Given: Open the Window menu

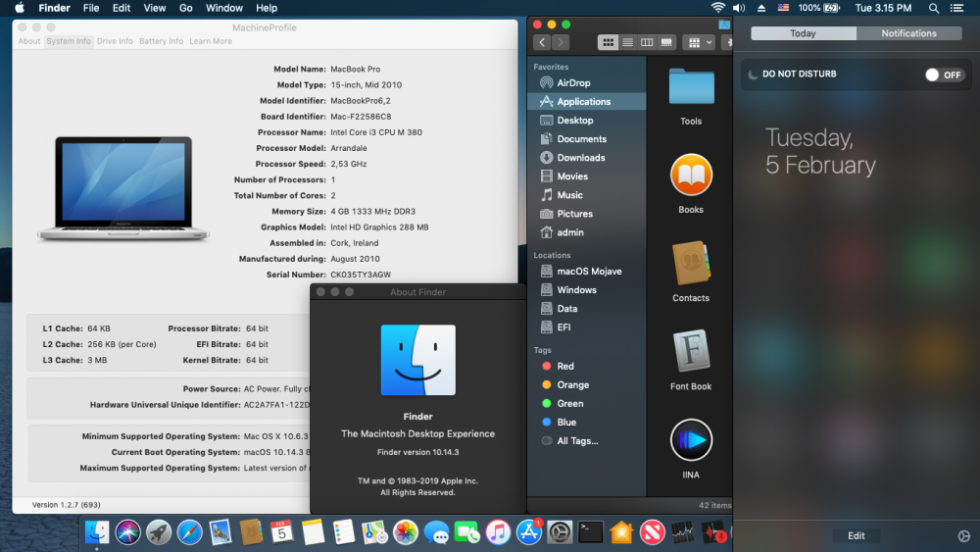Looking at the screenshot, I should (x=224, y=8).
